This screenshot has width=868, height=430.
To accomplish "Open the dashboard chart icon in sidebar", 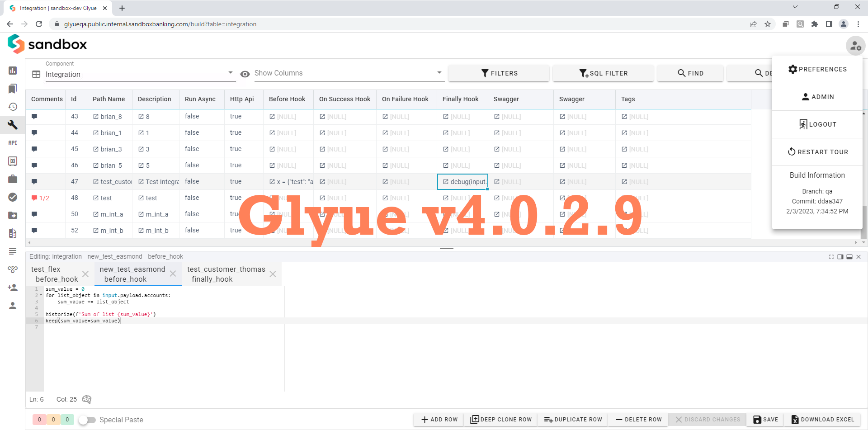I will (x=13, y=71).
